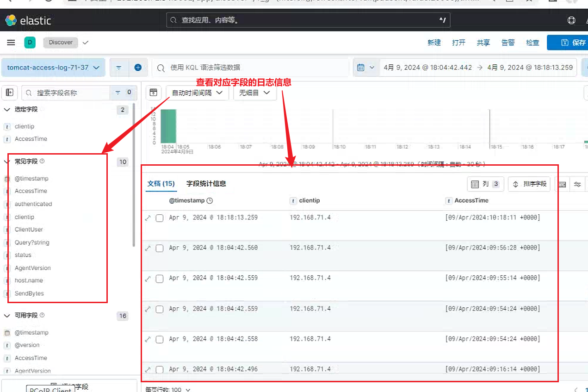Viewport: 588px width, 392px height.
Task: Focus the 查找应用、内容等 global search box
Action: point(308,20)
